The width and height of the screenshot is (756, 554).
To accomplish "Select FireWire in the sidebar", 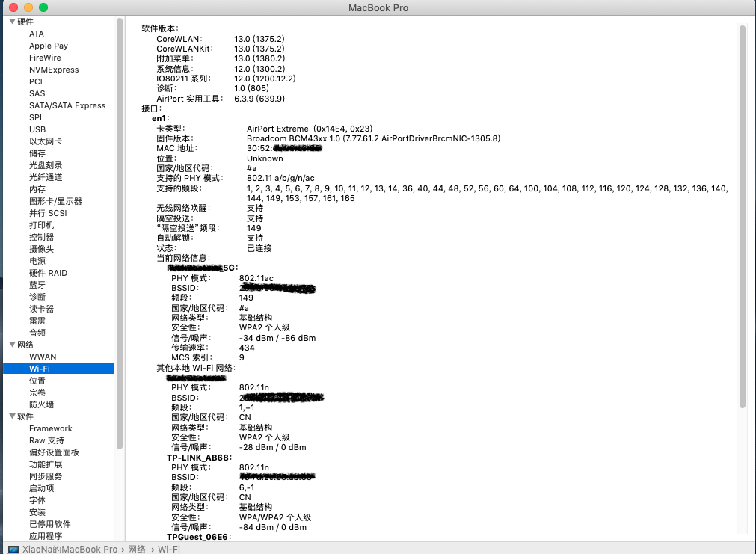I will 45,58.
